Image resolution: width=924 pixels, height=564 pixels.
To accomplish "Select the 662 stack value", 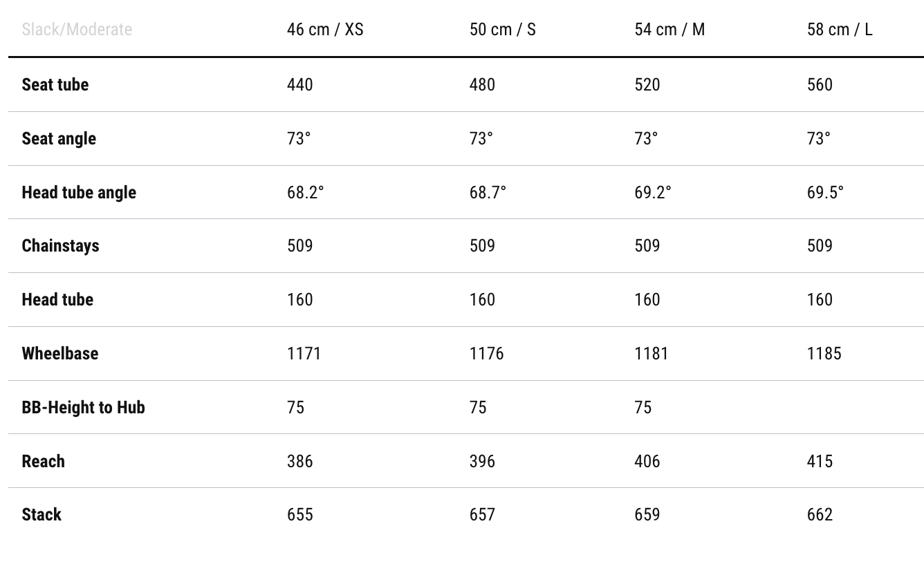I will coord(820,514).
